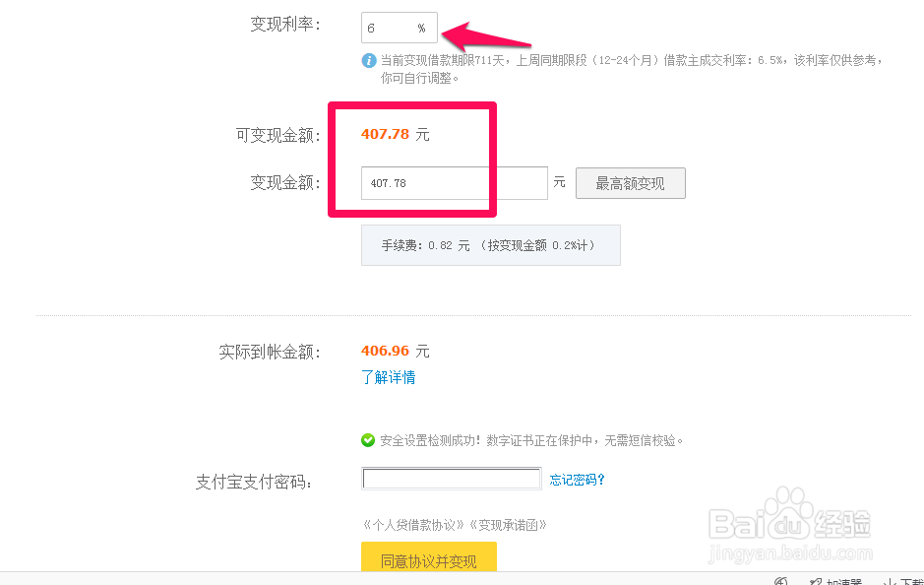924x585 pixels.
Task: Click the orange 407.78 available amount value
Action: click(385, 134)
